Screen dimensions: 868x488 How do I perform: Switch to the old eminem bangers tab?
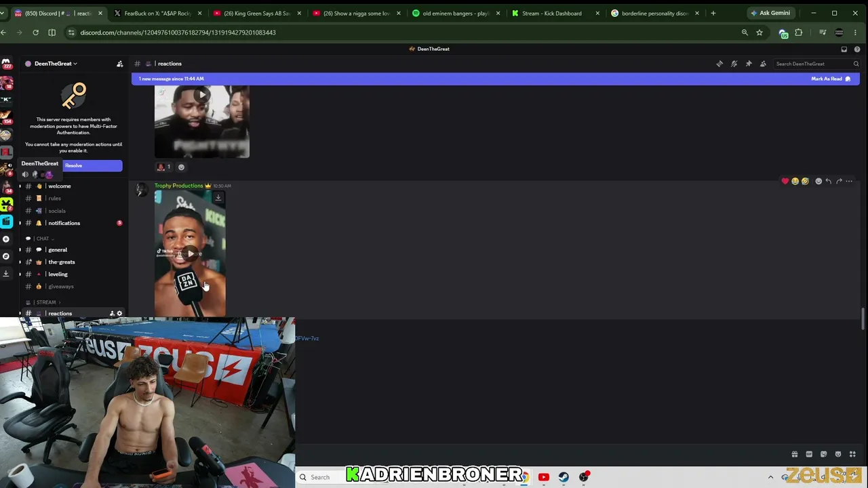[456, 14]
